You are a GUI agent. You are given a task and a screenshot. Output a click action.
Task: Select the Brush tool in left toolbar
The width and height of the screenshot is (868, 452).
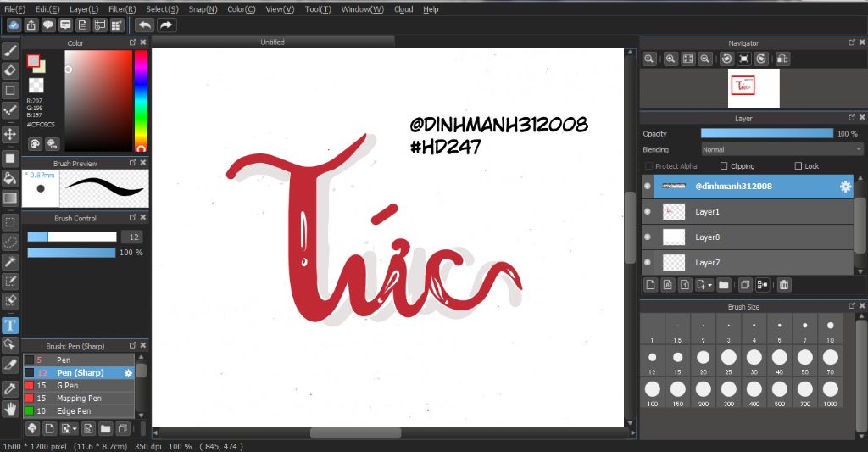10,51
